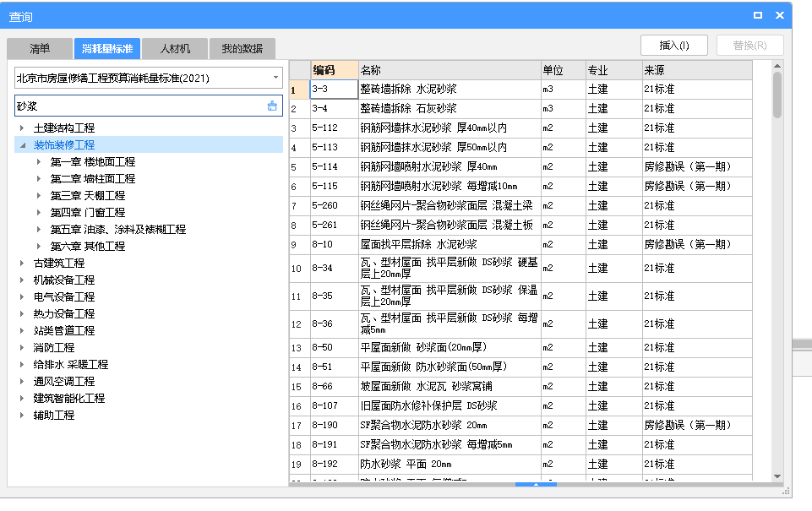Click the 替换(R) button

749,45
